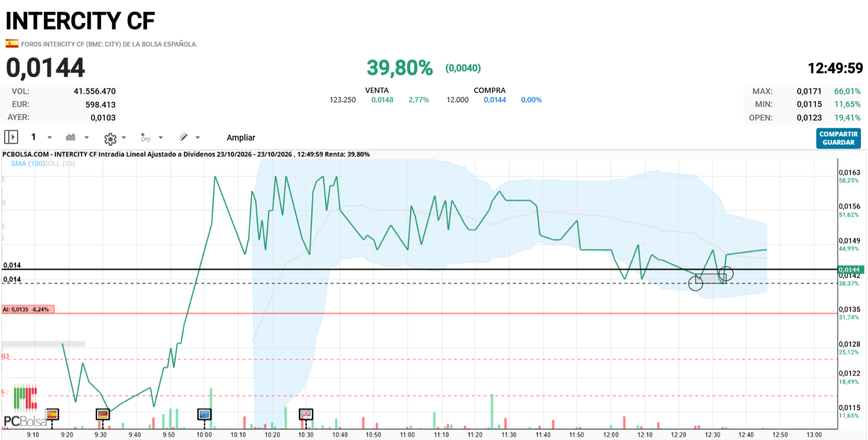The width and height of the screenshot is (868, 440).
Task: Select the Spain flag market-open marker
Action: (52, 414)
